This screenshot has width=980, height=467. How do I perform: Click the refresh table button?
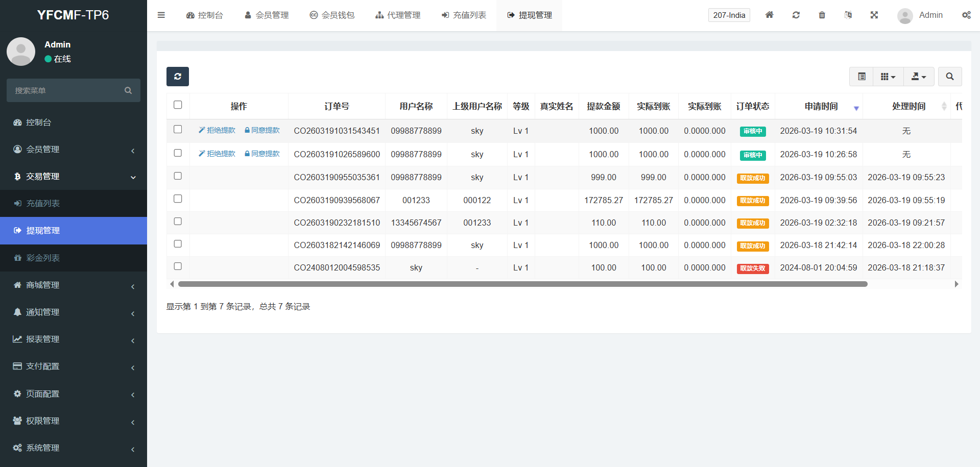pos(177,77)
